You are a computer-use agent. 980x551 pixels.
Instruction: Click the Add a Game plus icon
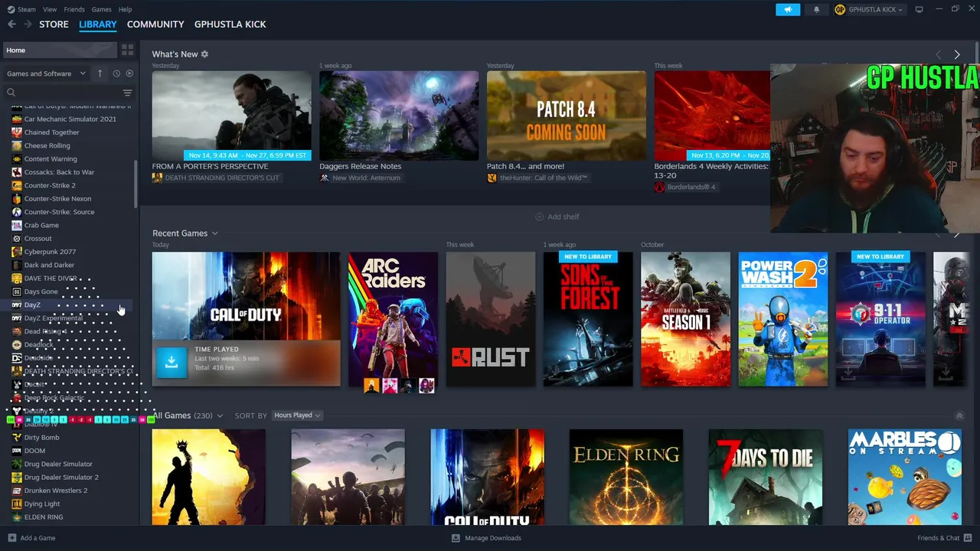[11, 538]
